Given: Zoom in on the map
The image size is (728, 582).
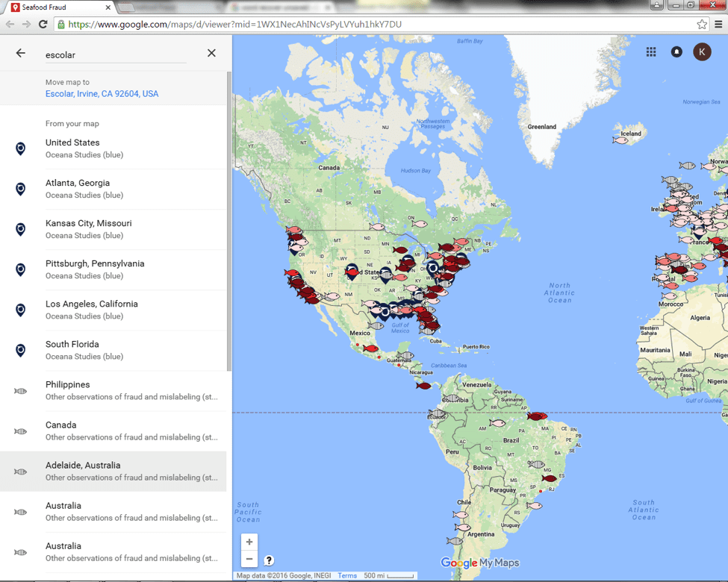Looking at the screenshot, I should [x=249, y=542].
